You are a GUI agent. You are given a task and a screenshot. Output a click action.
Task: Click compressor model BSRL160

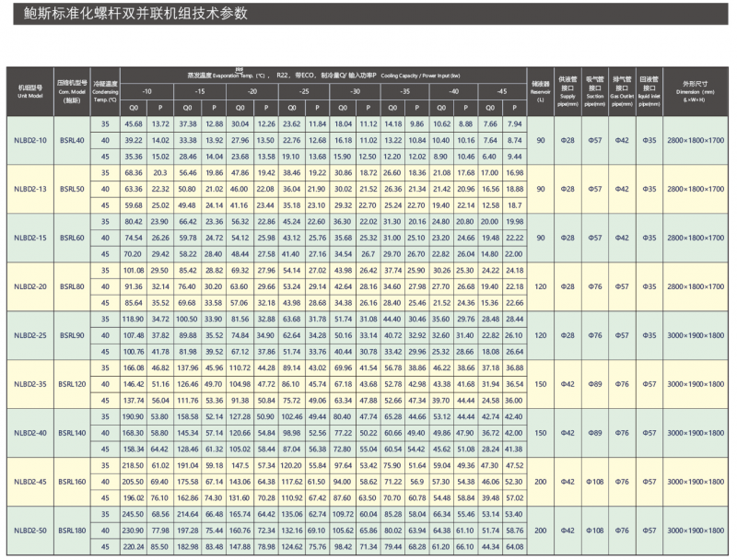tap(72, 482)
